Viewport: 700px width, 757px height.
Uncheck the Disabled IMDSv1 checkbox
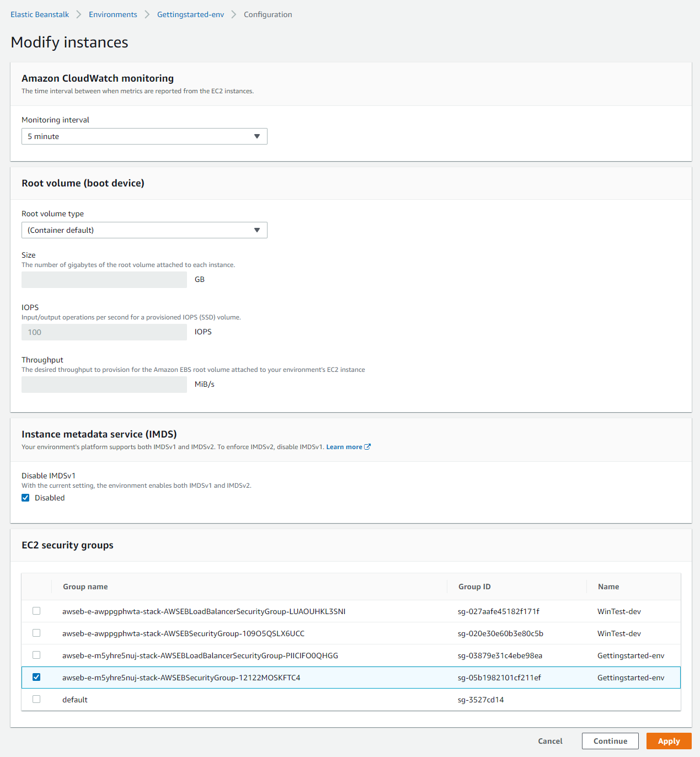25,497
